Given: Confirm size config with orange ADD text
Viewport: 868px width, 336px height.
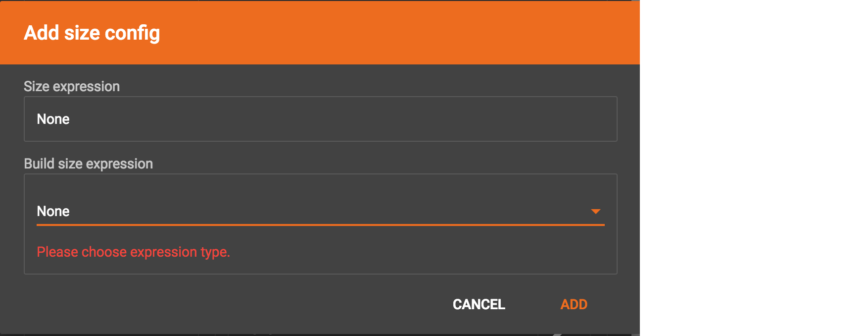Looking at the screenshot, I should (x=574, y=304).
